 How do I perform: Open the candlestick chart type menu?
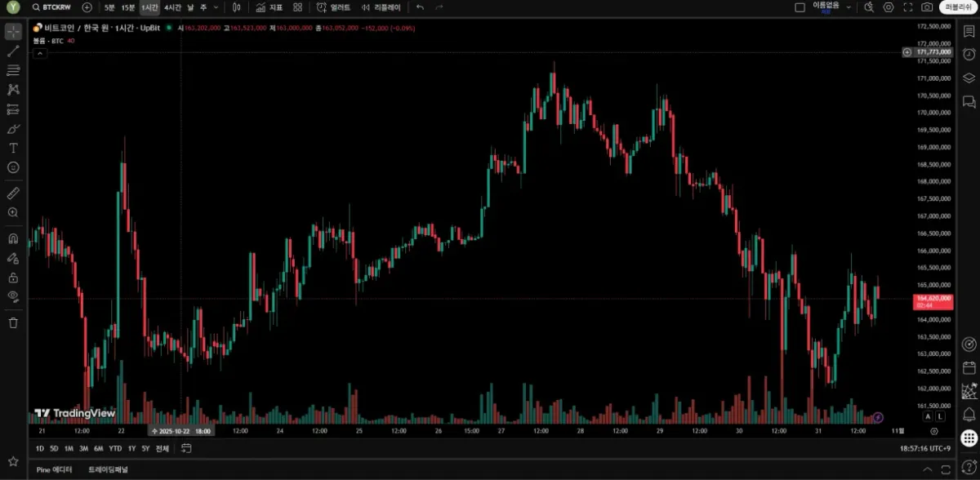(x=236, y=7)
